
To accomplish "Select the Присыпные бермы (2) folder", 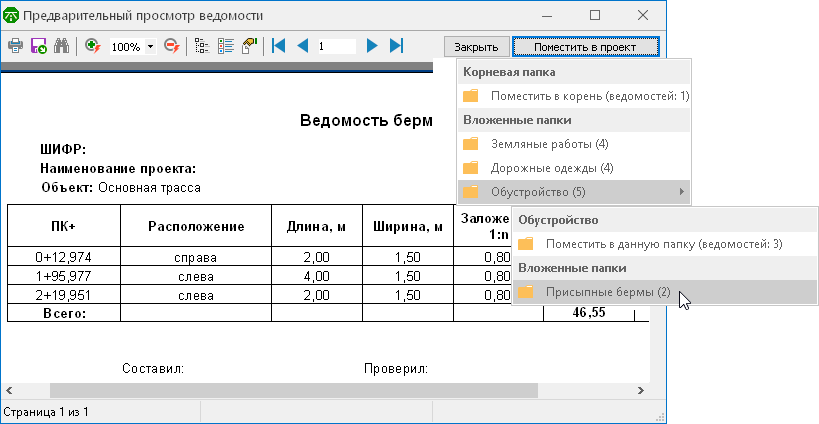I will (x=665, y=292).
